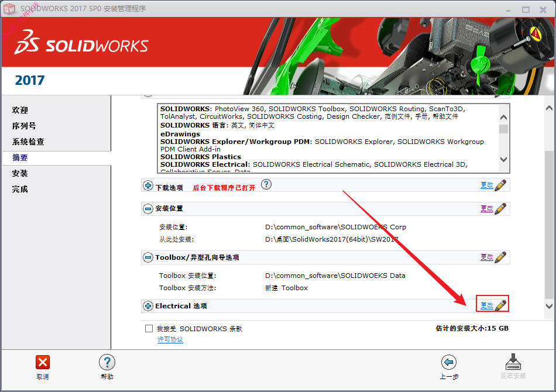Collapse the installation location section

click(148, 209)
